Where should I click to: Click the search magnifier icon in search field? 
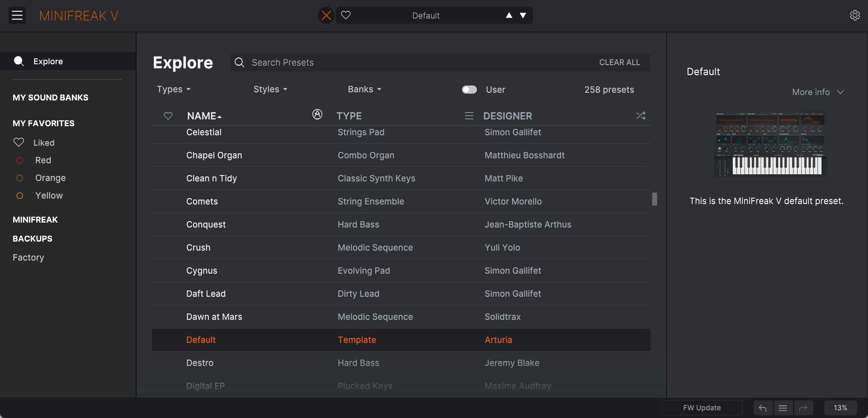pyautogui.click(x=240, y=62)
